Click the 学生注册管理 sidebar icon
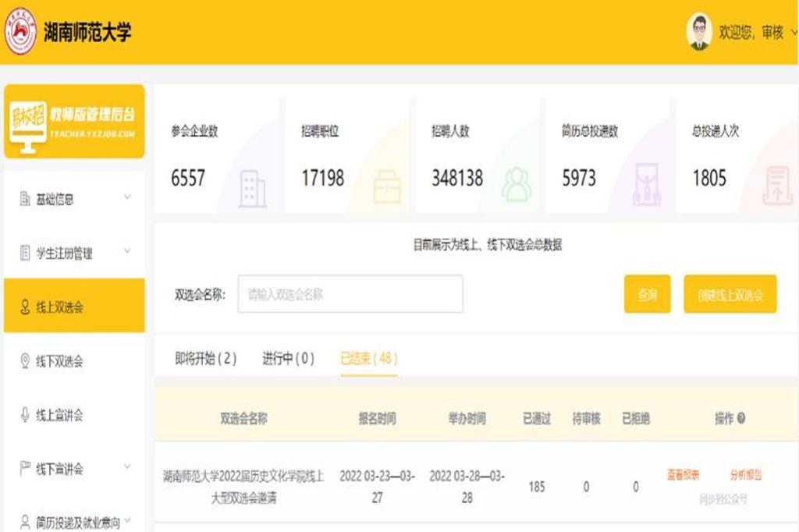Viewport: 799px width, 532px height. point(24,254)
